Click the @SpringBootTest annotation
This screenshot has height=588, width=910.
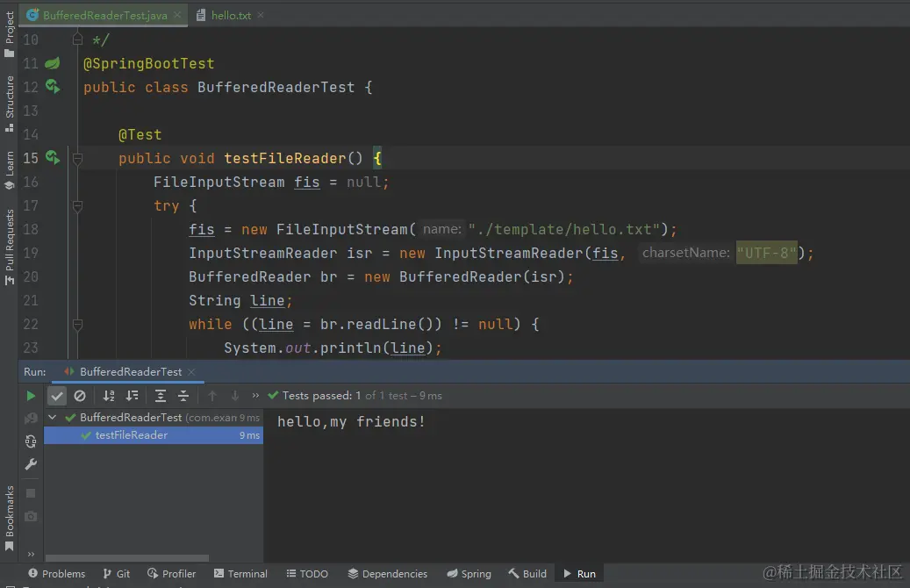[148, 63]
